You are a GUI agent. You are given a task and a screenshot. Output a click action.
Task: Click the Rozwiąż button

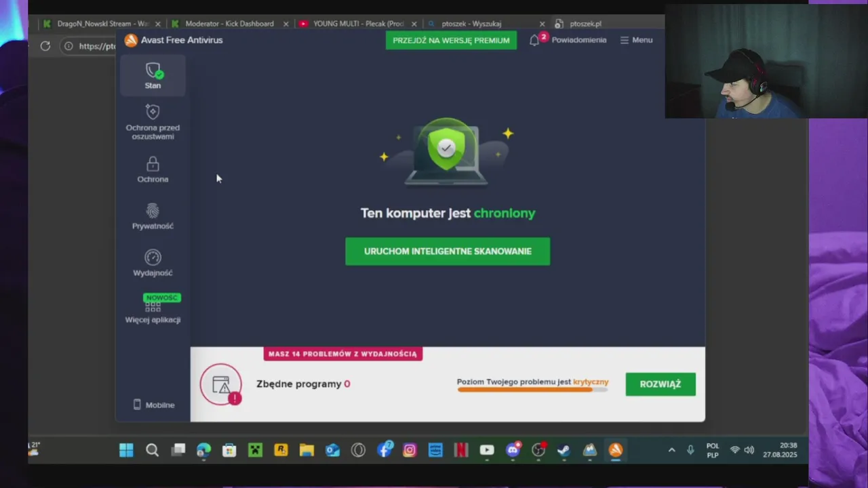tap(660, 384)
